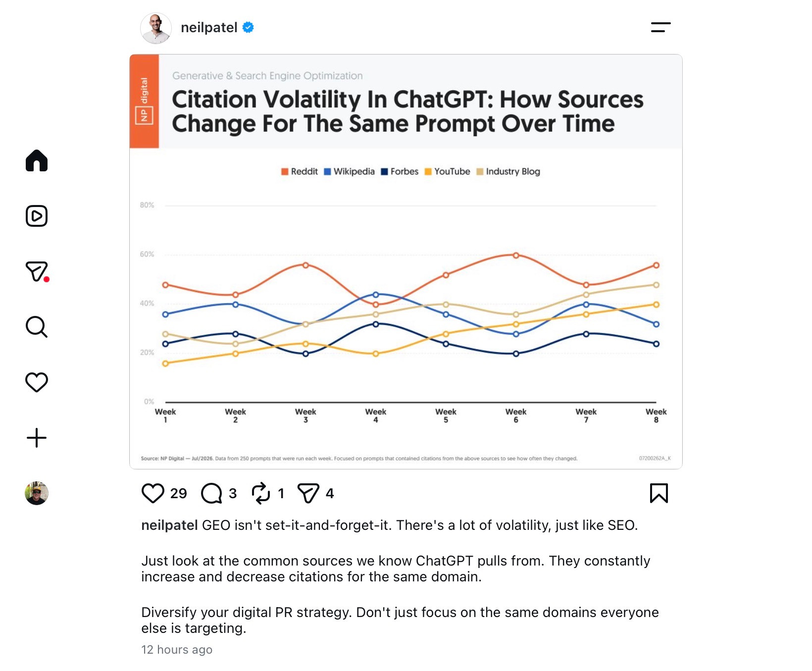Open direct messages paper-plane icon in sidebar
812x671 pixels.
click(37, 271)
